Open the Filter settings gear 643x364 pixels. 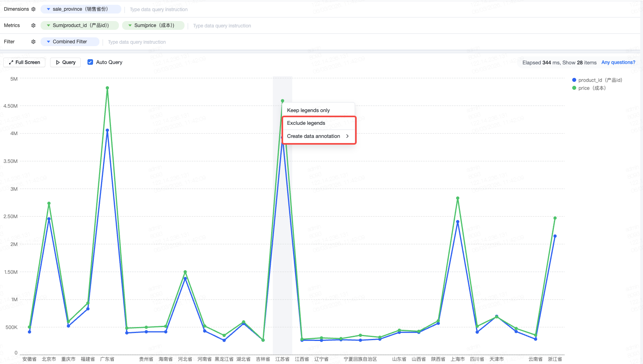click(33, 42)
